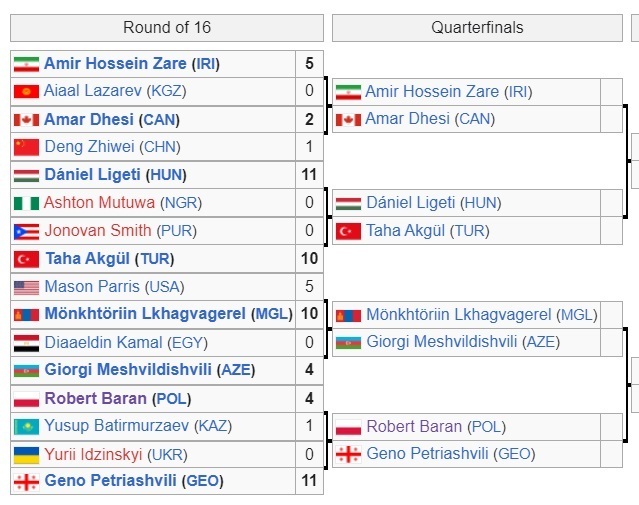Open the (CAN) country code link in Quarterfinals
Viewport: 639px width, 505px height.
point(475,120)
